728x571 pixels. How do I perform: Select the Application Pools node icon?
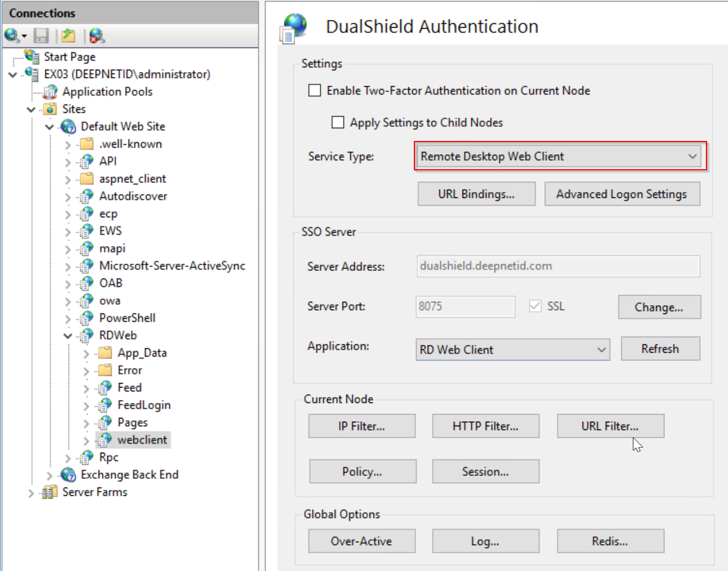(50, 92)
